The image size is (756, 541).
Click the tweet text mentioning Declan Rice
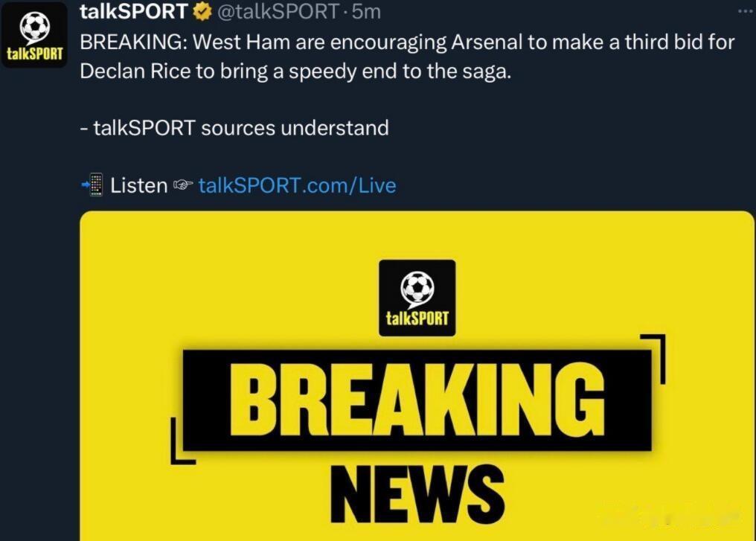(x=407, y=57)
